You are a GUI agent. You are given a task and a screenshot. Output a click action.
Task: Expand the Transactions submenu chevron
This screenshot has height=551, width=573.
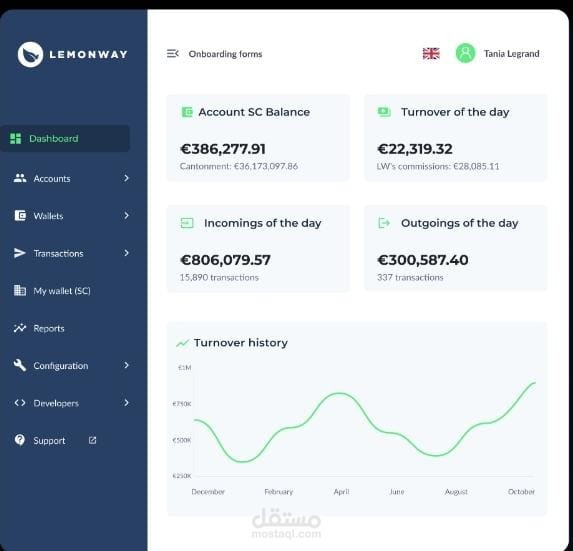[126, 253]
